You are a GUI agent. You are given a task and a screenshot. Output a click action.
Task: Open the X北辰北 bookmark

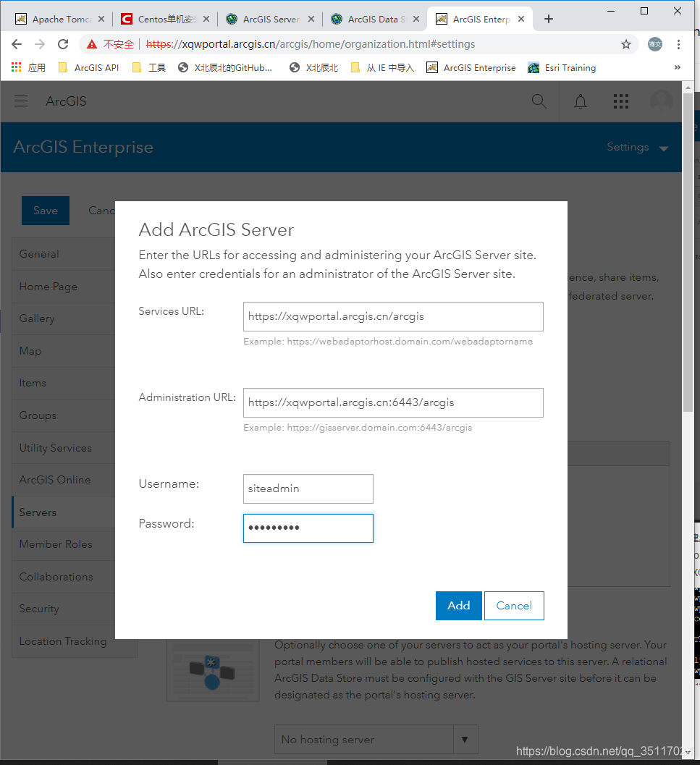coord(313,67)
